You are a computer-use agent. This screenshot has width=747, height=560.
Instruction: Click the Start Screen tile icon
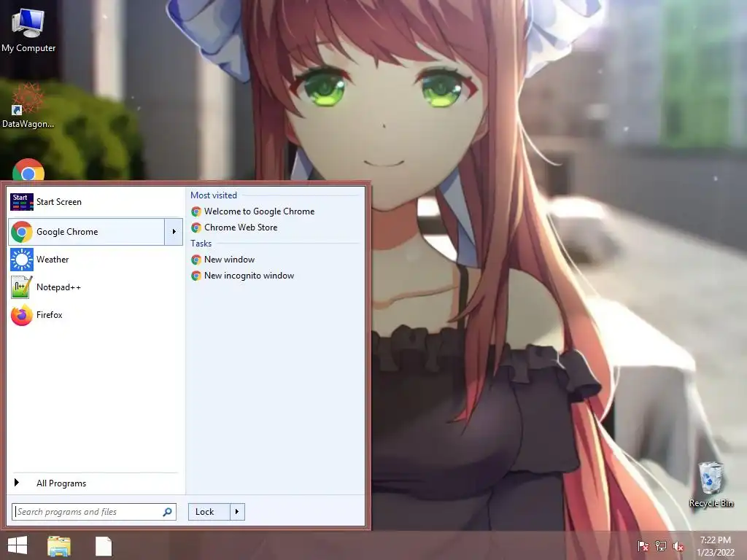[21, 202]
